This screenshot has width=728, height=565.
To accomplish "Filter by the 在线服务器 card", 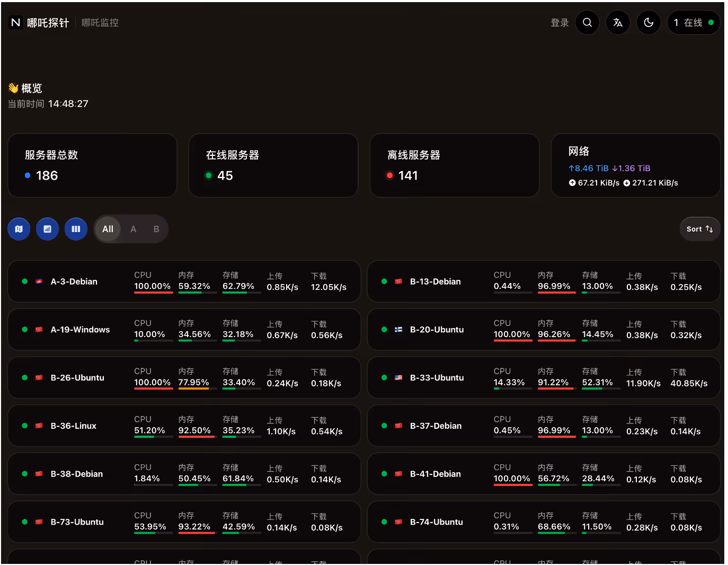I will click(x=273, y=165).
